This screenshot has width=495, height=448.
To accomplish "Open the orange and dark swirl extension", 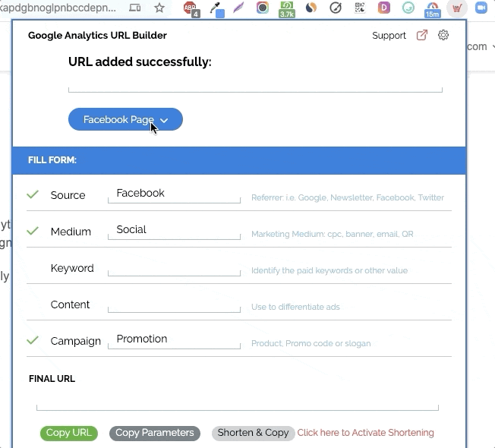I will pyautogui.click(x=311, y=8).
